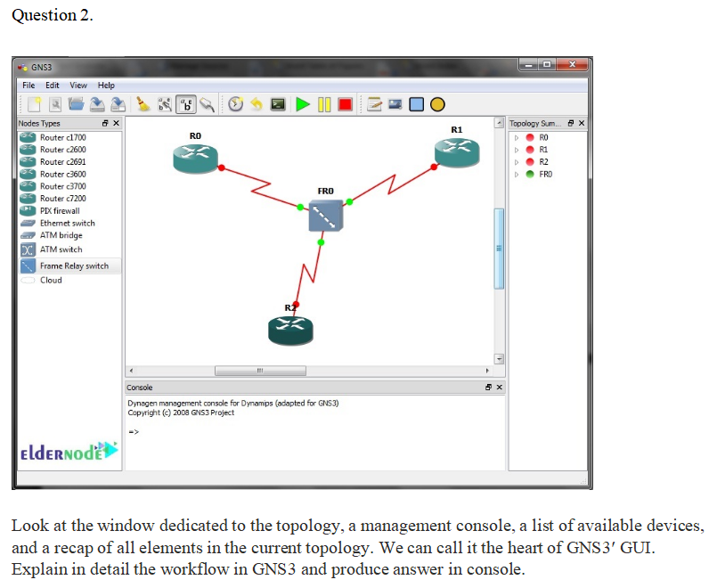Click the add note icon
The width and height of the screenshot is (717, 588).
click(374, 105)
